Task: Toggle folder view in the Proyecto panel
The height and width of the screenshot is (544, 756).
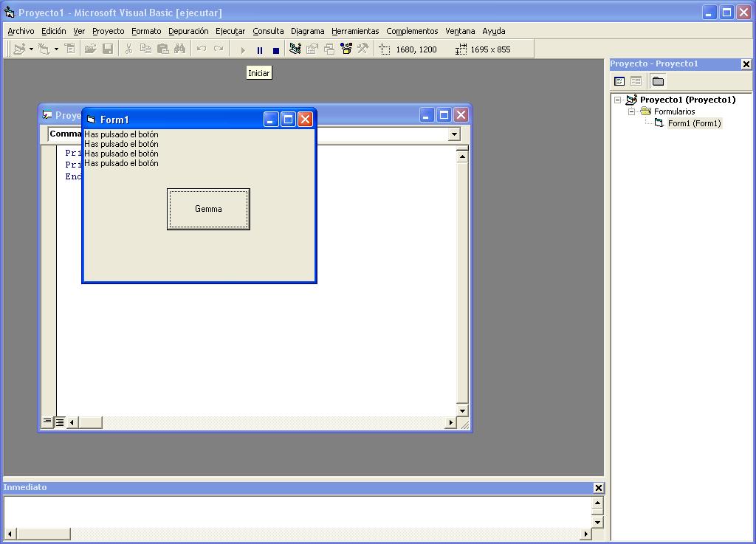Action: click(x=658, y=80)
